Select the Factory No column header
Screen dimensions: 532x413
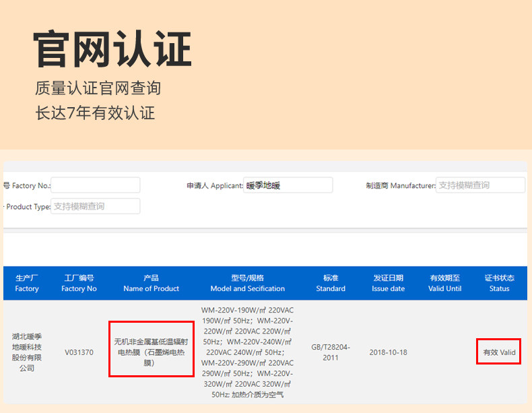79,284
